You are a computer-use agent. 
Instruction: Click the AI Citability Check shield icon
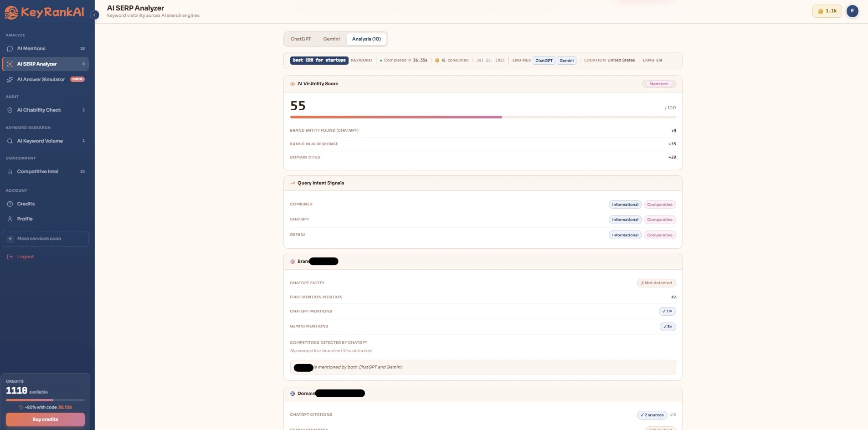click(10, 110)
